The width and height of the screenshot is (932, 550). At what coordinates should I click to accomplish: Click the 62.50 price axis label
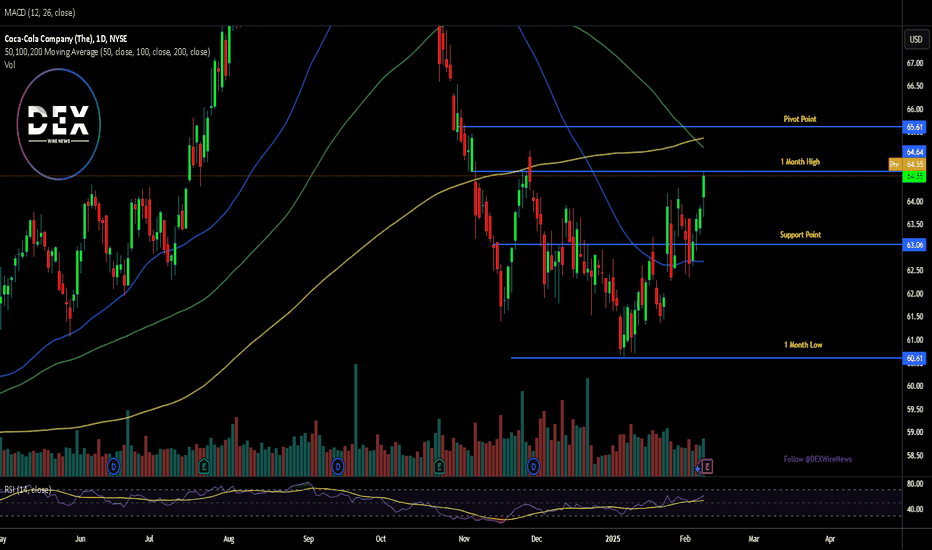[915, 271]
